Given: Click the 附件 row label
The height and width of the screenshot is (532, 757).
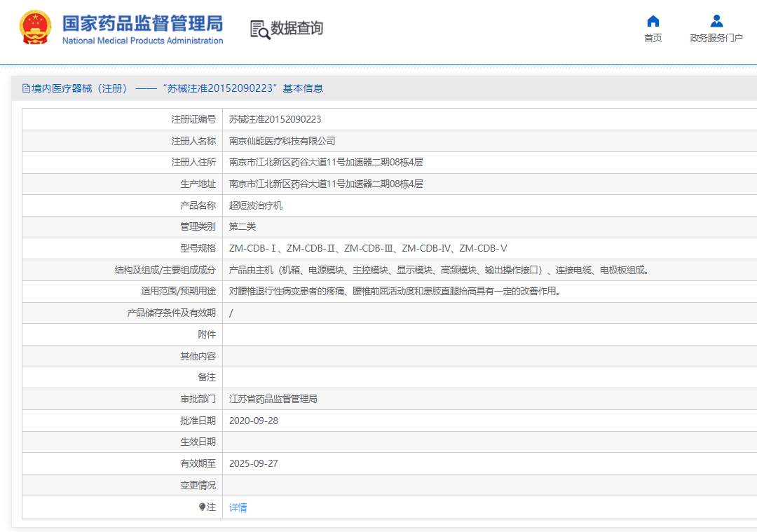Looking at the screenshot, I should coord(207,334).
